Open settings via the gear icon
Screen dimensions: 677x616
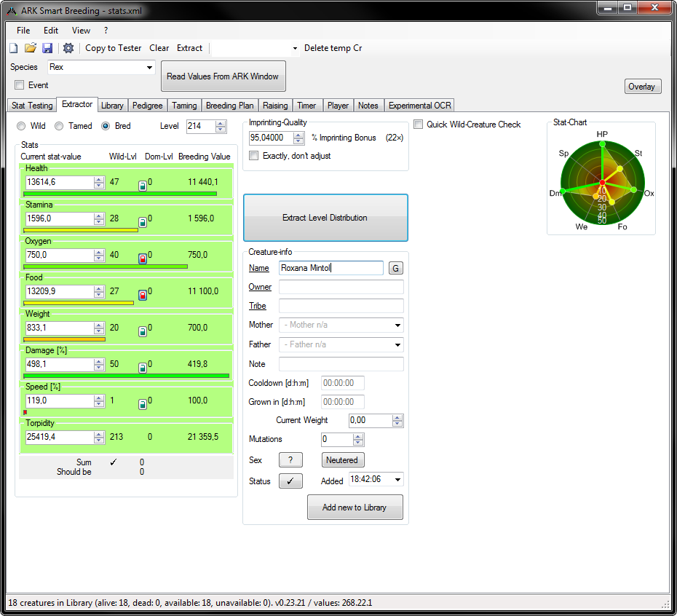[68, 47]
